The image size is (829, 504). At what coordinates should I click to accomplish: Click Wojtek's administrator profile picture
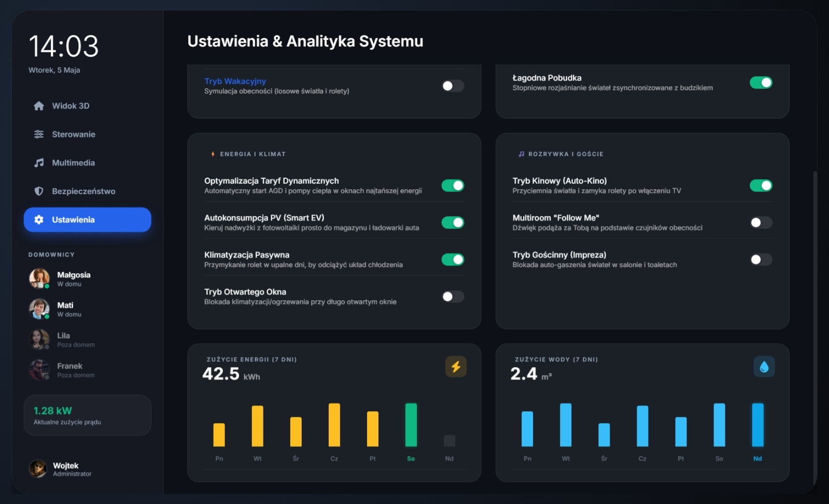pyautogui.click(x=38, y=469)
